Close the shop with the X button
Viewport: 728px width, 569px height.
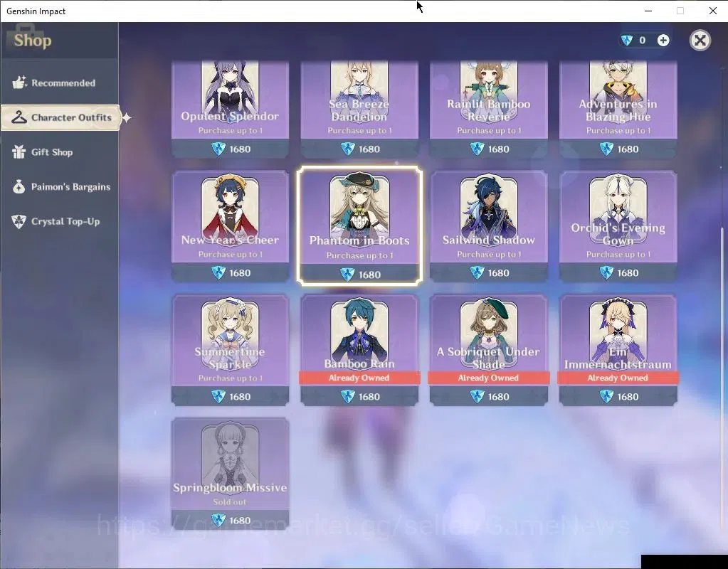coord(700,41)
